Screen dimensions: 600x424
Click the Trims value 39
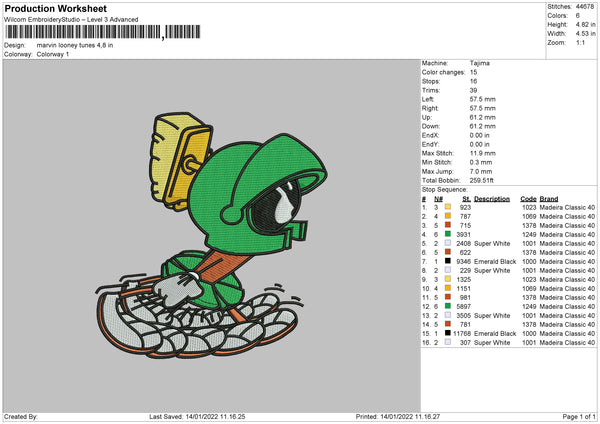pyautogui.click(x=473, y=90)
